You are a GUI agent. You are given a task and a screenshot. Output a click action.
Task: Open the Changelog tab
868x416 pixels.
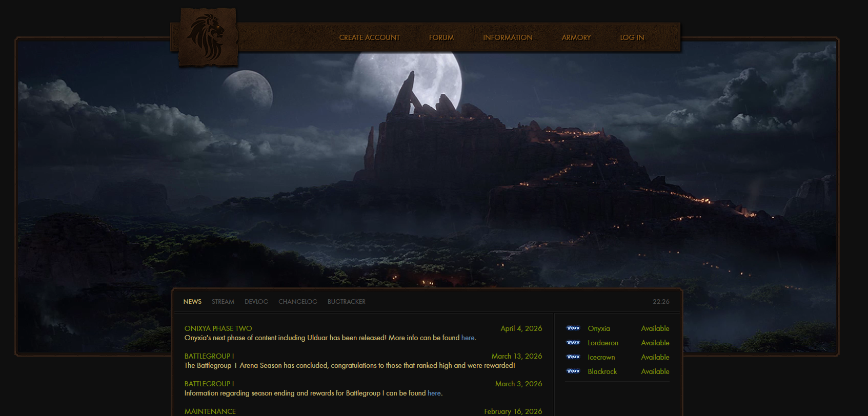[x=298, y=302]
